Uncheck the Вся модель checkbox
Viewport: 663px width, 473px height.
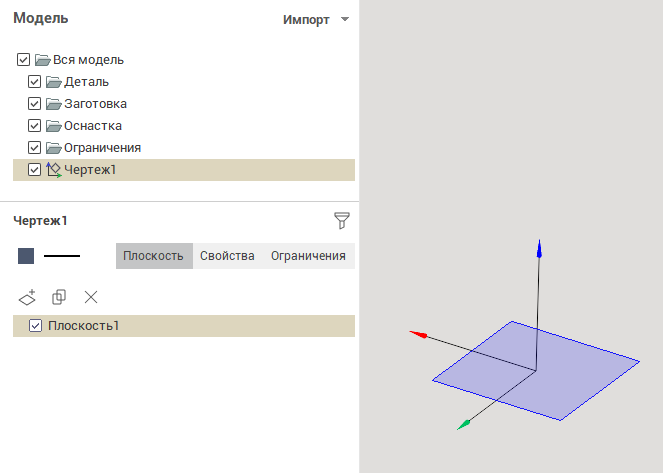24,60
